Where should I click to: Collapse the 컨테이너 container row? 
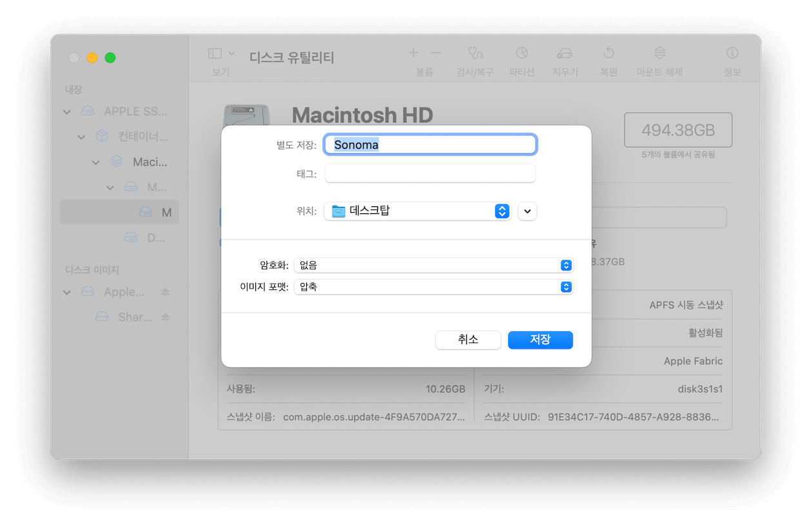81,137
